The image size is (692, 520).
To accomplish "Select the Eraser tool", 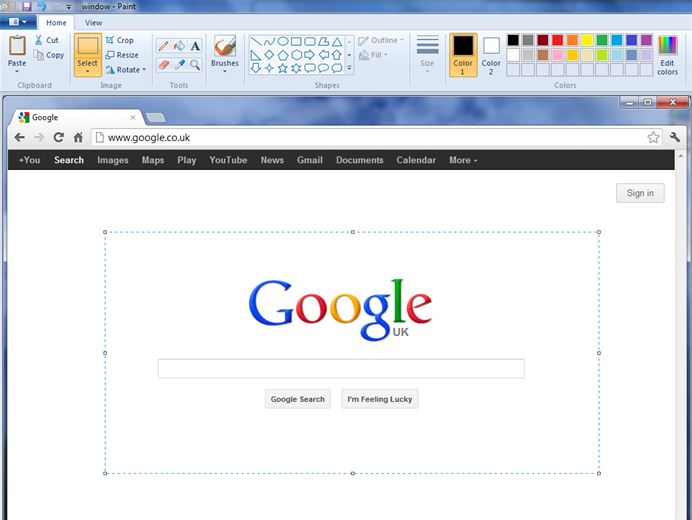I will point(163,65).
